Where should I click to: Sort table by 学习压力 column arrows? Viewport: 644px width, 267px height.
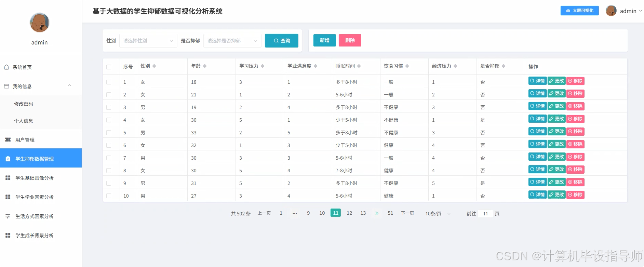click(263, 66)
